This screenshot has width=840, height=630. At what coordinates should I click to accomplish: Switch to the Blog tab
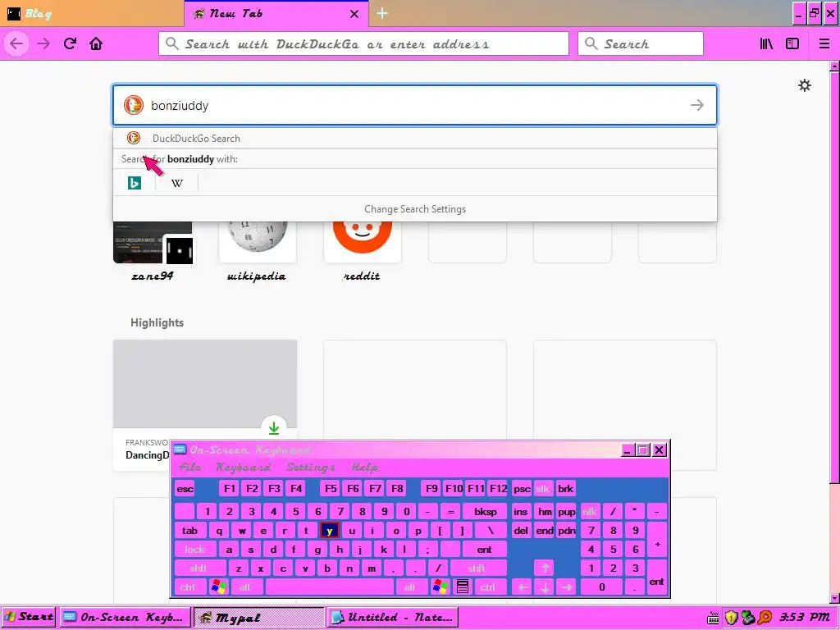tap(92, 13)
